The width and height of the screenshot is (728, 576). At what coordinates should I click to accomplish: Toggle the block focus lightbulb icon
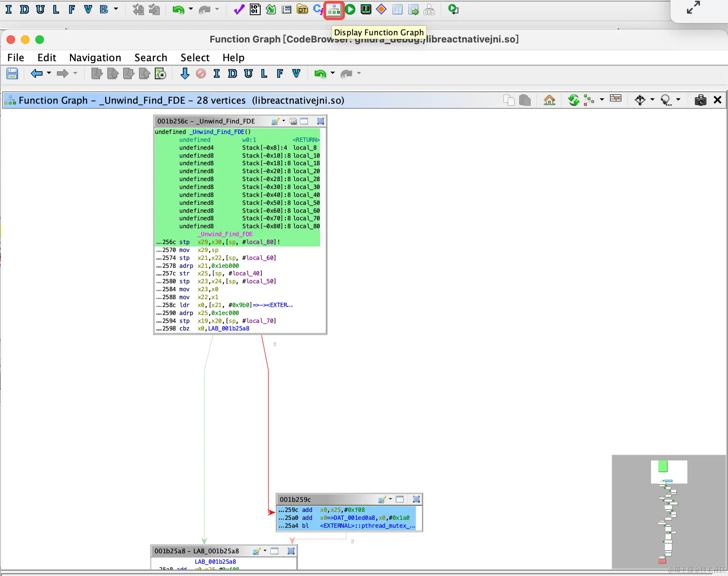(666, 100)
